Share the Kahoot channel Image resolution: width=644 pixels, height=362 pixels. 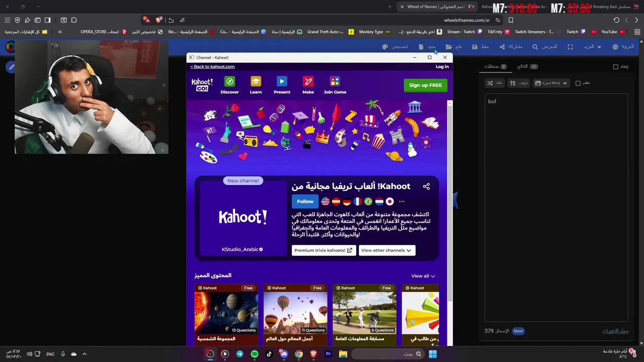point(426,187)
